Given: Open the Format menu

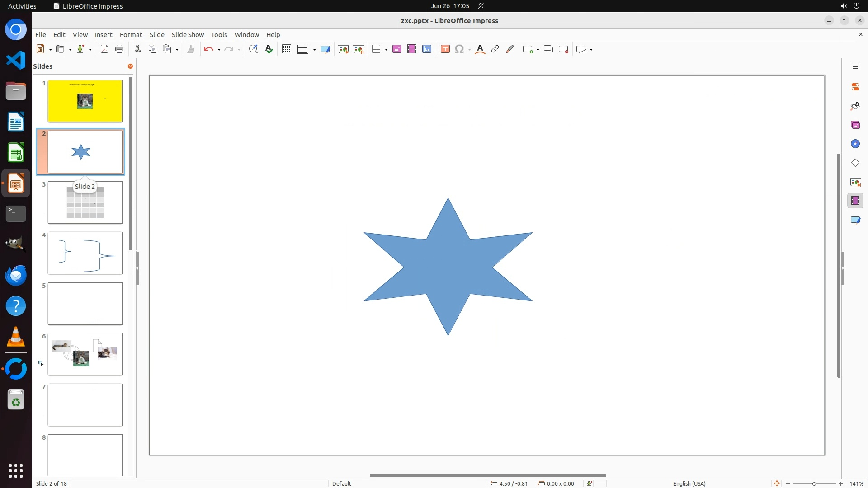Looking at the screenshot, I should point(131,35).
